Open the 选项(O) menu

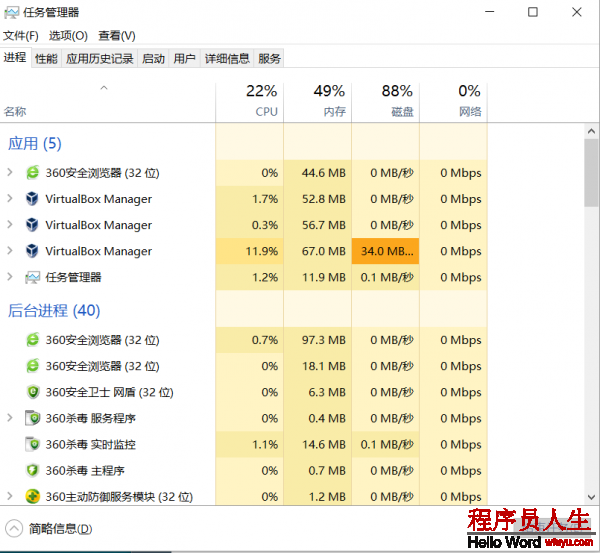pyautogui.click(x=68, y=36)
